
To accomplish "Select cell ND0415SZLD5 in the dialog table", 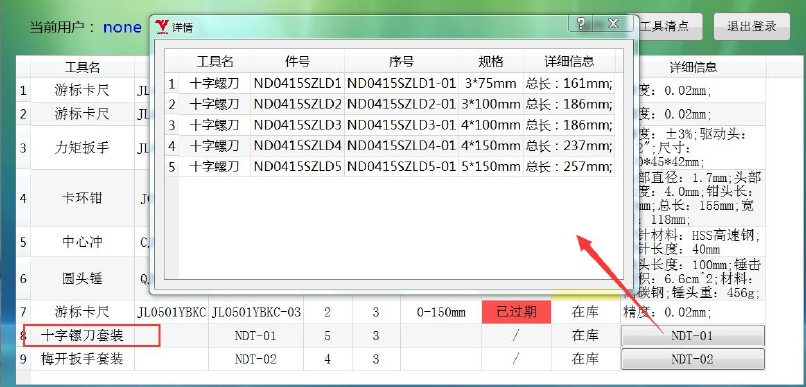I will 298,167.
